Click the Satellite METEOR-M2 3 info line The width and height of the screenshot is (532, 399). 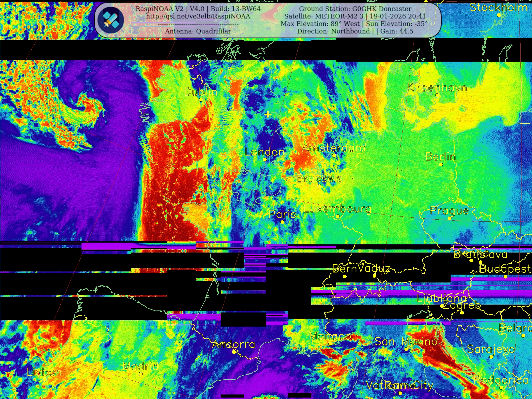(x=355, y=16)
